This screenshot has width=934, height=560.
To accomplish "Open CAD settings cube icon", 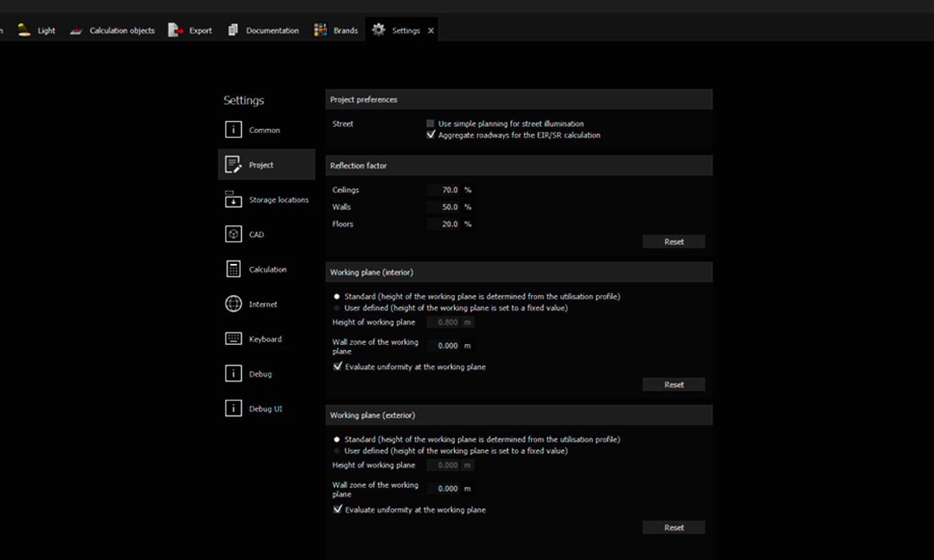I will click(233, 235).
